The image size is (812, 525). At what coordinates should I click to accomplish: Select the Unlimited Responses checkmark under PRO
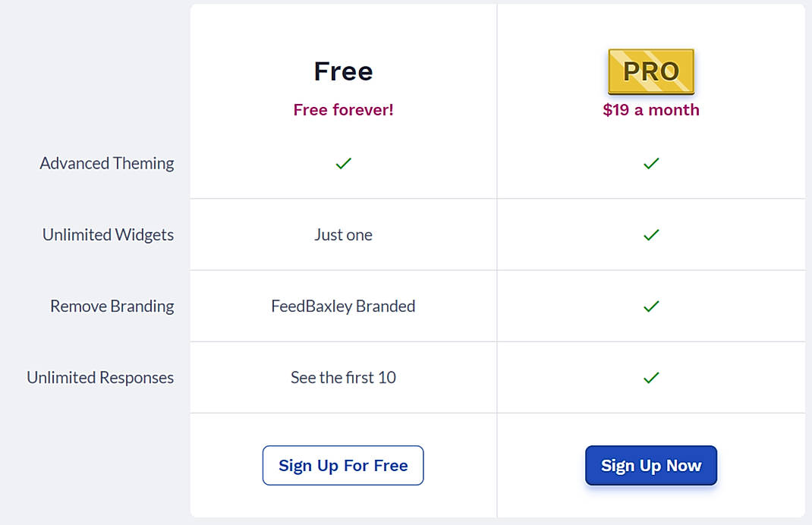coord(651,378)
